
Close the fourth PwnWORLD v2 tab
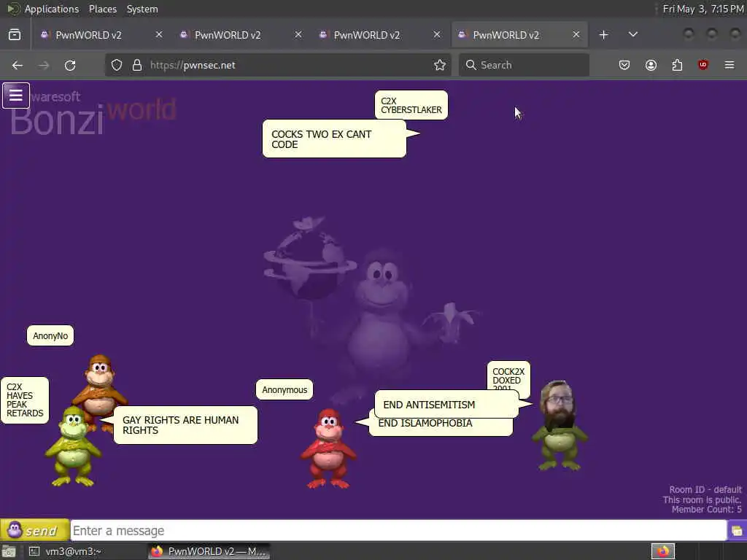tap(576, 35)
